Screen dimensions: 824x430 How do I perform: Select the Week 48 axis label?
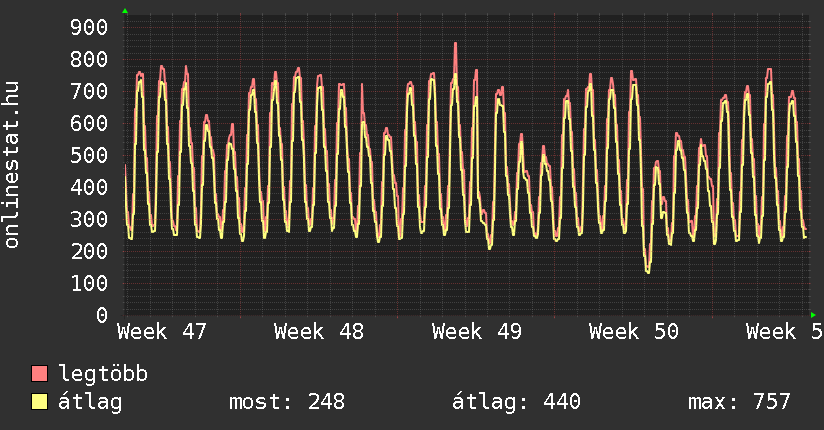[x=319, y=331]
